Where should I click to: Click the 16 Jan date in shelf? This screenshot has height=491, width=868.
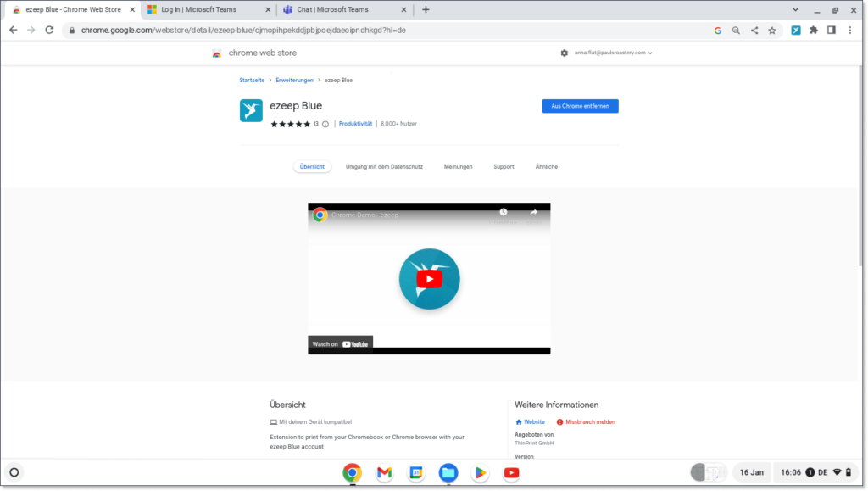click(751, 472)
